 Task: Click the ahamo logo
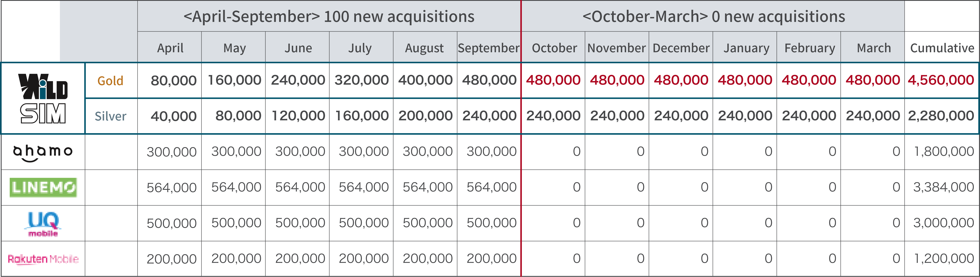click(x=43, y=153)
